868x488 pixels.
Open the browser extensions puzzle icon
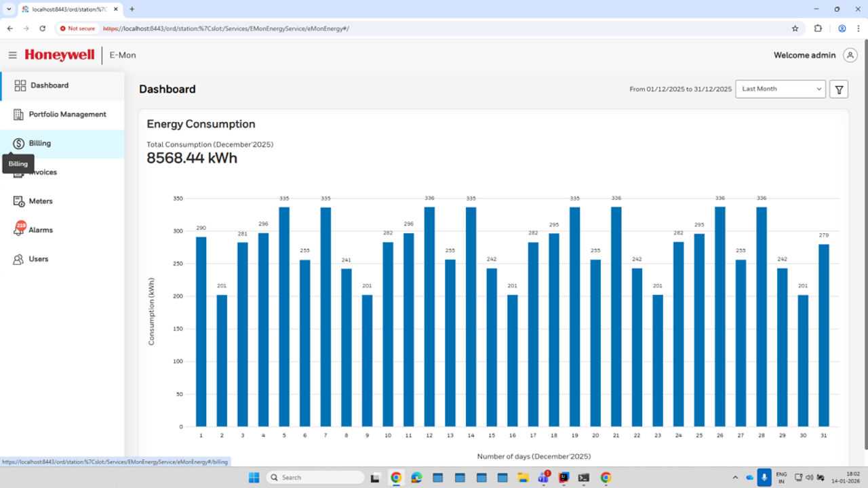[818, 28]
